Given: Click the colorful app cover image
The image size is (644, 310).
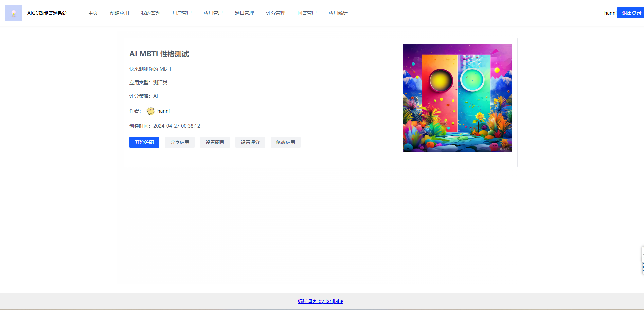Looking at the screenshot, I should (458, 98).
